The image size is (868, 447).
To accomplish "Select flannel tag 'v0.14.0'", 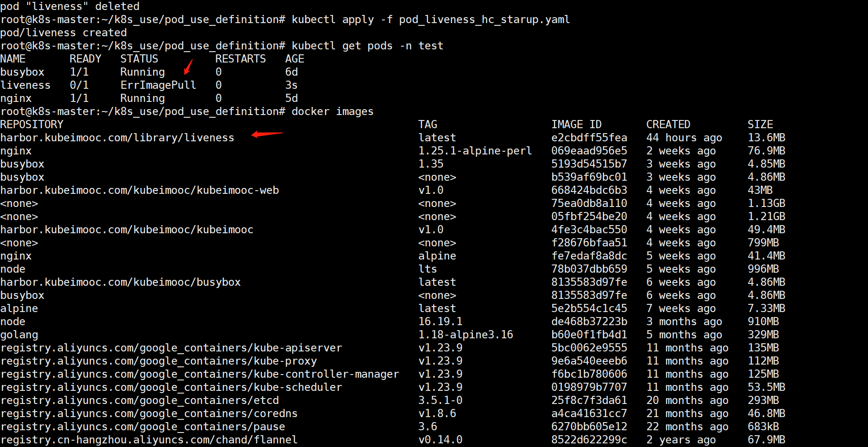I will point(440,440).
